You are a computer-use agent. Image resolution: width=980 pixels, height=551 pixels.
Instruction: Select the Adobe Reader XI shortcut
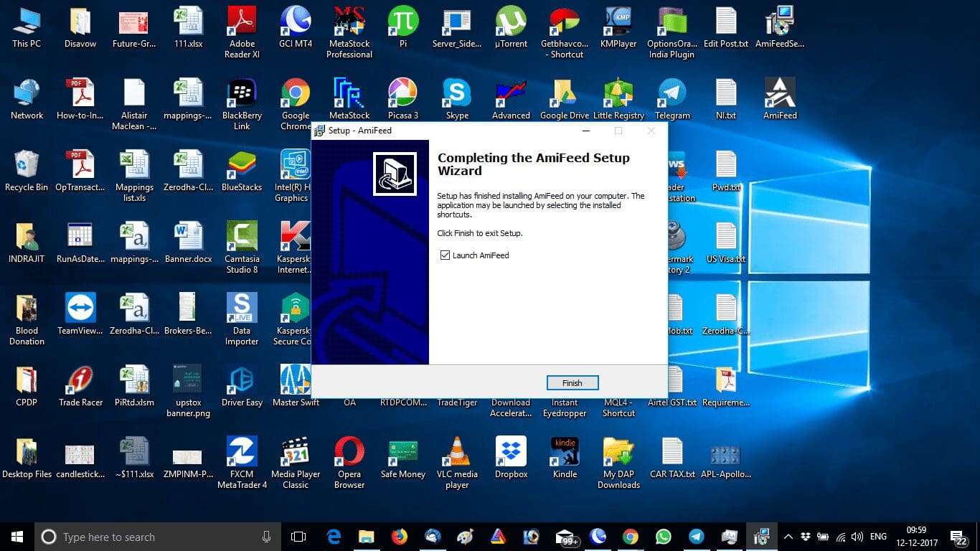[x=242, y=32]
